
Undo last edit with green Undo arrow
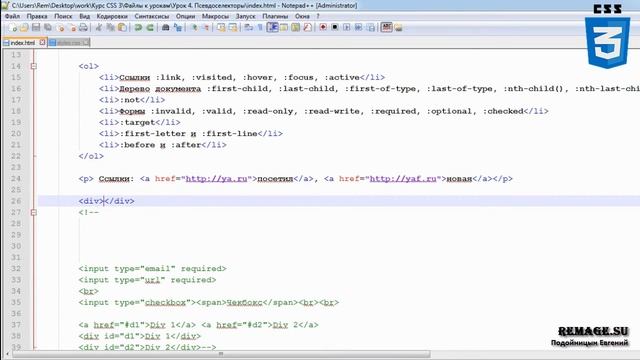point(138,27)
